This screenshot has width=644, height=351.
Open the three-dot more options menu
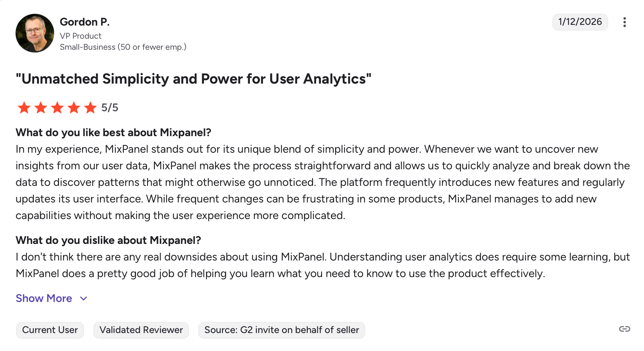pyautogui.click(x=624, y=22)
